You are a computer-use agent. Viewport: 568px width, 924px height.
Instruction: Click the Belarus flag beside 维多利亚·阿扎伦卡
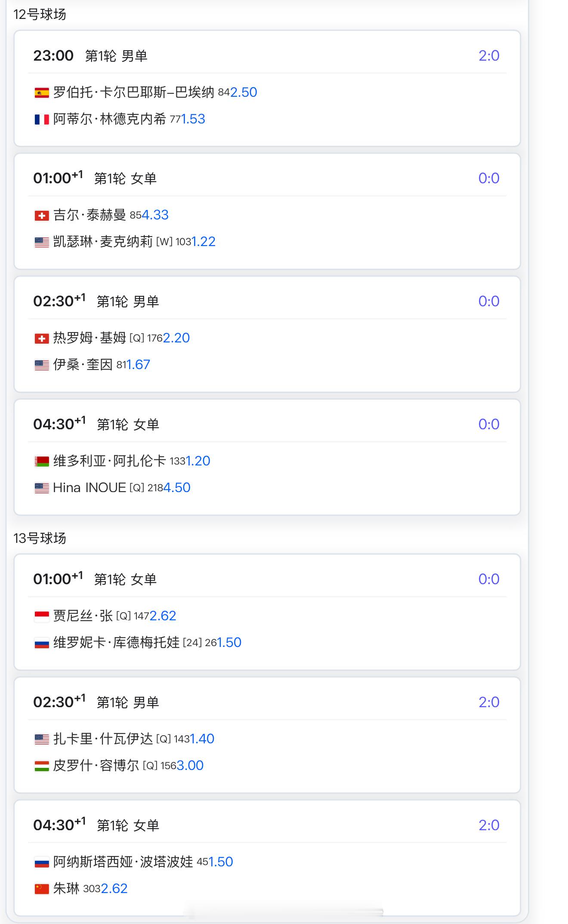42,461
